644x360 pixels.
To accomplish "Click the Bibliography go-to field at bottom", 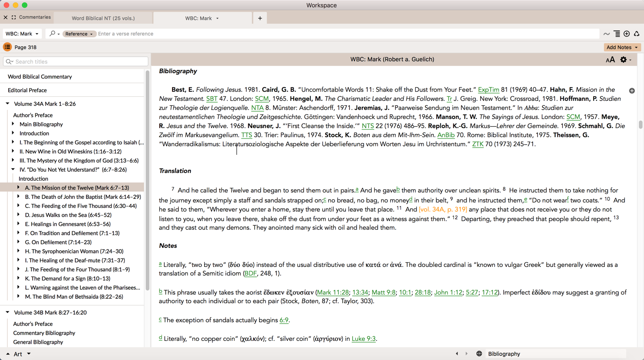I will 556,354.
